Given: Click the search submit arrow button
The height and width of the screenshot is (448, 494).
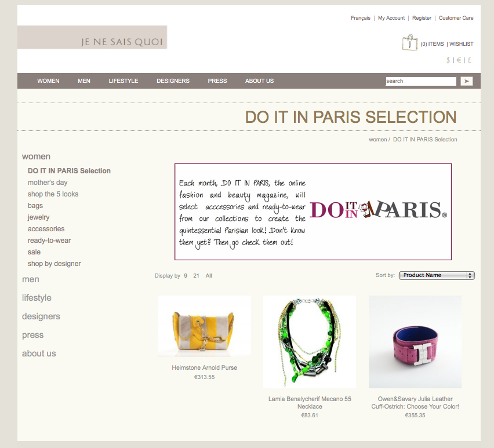Looking at the screenshot, I should point(467,81).
